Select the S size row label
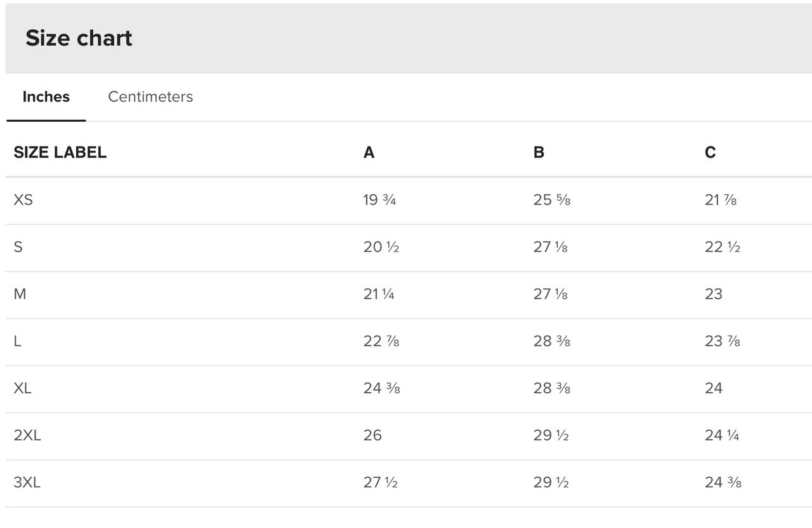The height and width of the screenshot is (528, 812). [x=18, y=247]
